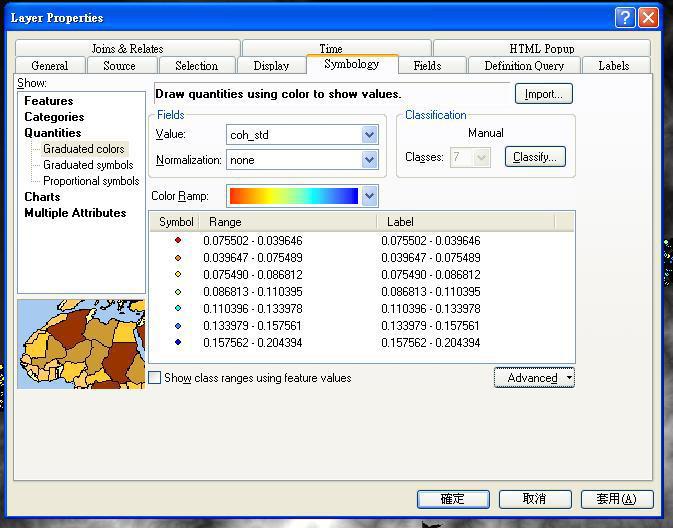Switch to the Labels tab
673x528 pixels.
point(613,66)
